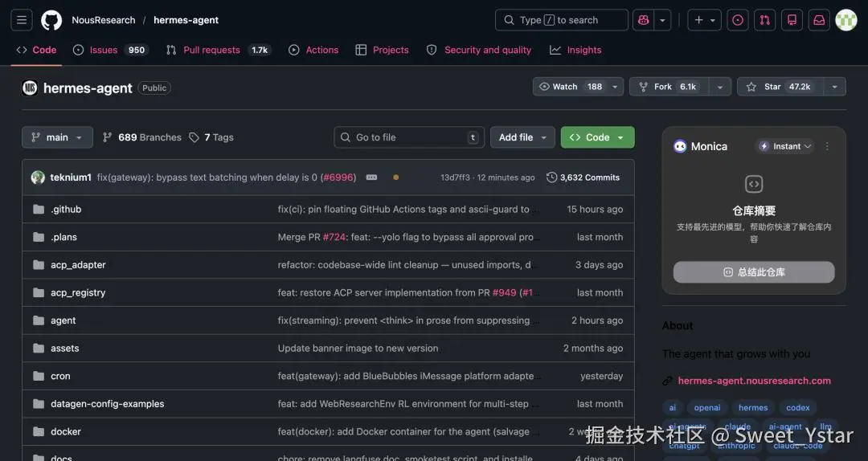The width and height of the screenshot is (868, 461).
Task: View the 689 Branches link
Action: coord(142,137)
